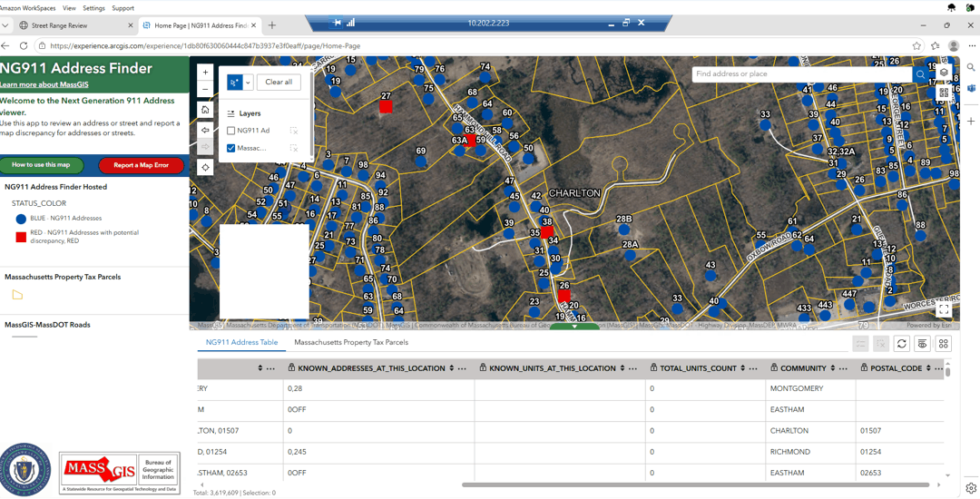Enable the NG911 Ad layer checkbox

[230, 131]
